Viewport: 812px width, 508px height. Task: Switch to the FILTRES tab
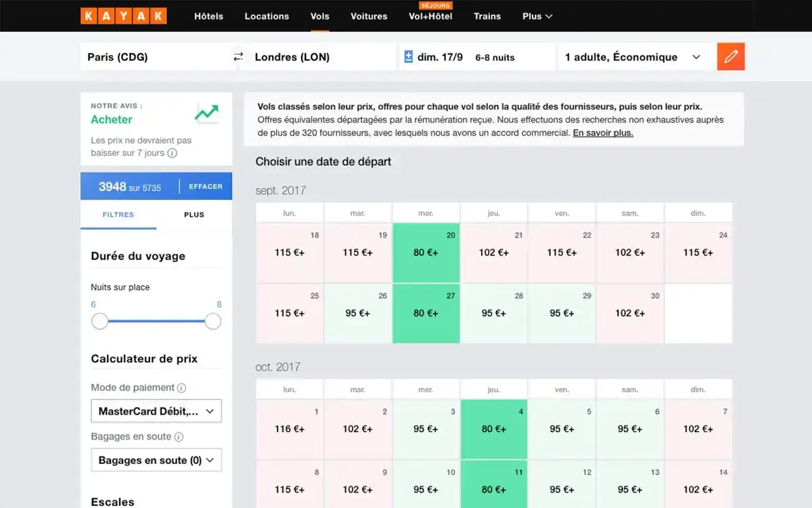(x=118, y=215)
